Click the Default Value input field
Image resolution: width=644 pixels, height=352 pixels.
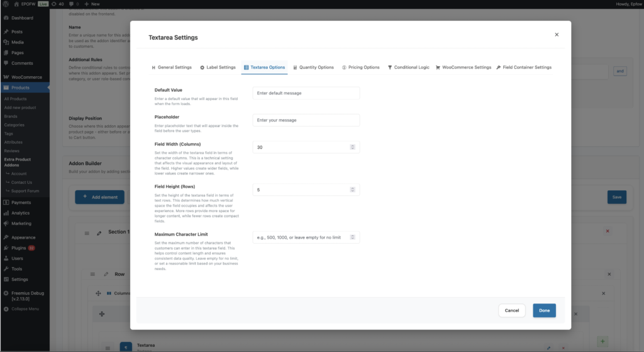point(306,93)
